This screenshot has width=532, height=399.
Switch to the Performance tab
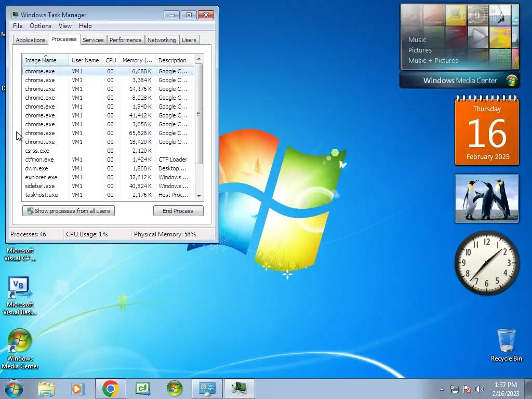(x=126, y=40)
